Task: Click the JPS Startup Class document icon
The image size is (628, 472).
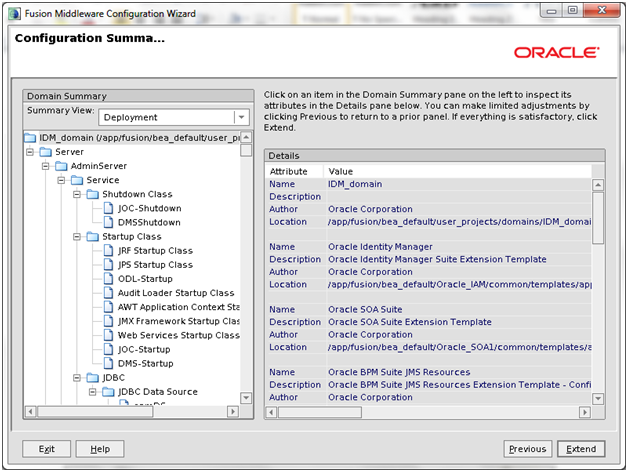Action: 108,264
